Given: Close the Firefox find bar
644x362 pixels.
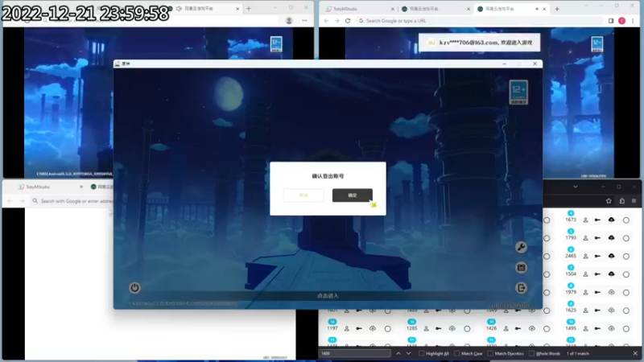Looking at the screenshot, I should (x=635, y=353).
